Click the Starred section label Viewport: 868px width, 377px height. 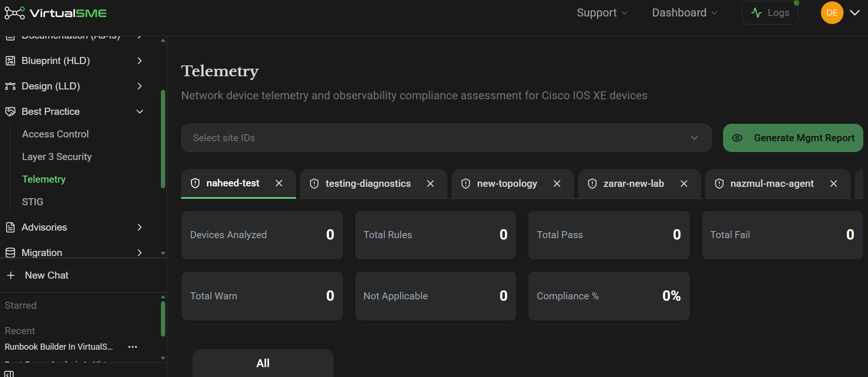(20, 305)
